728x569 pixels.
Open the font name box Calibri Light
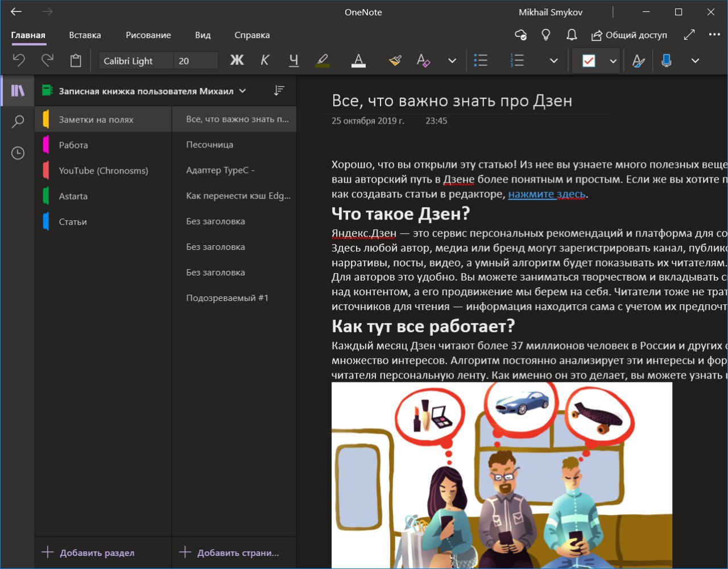click(135, 61)
